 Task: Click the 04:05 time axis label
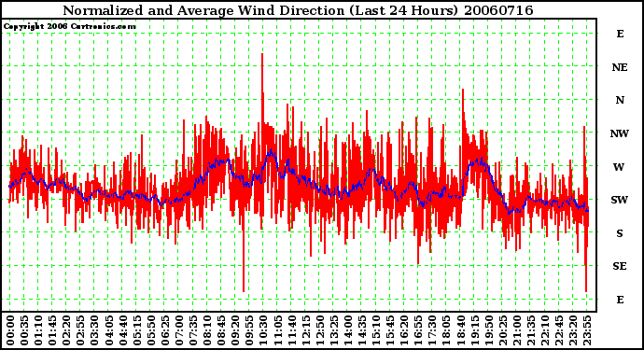click(x=109, y=330)
